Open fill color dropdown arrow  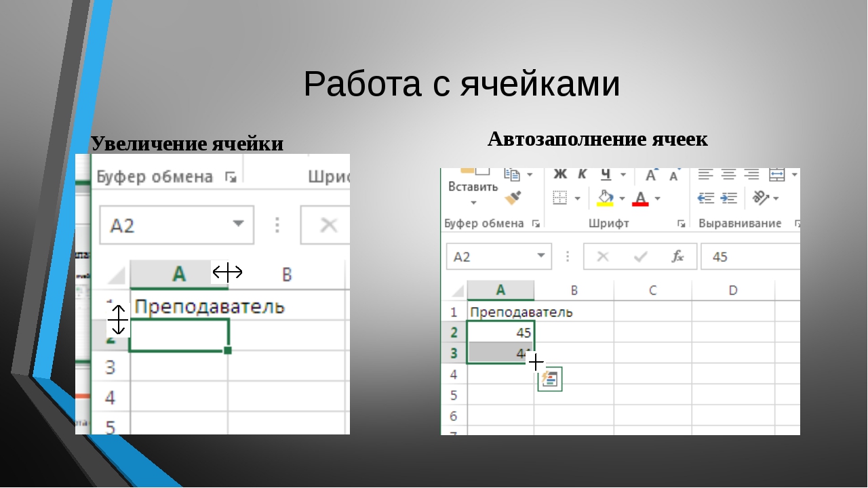pos(622,199)
